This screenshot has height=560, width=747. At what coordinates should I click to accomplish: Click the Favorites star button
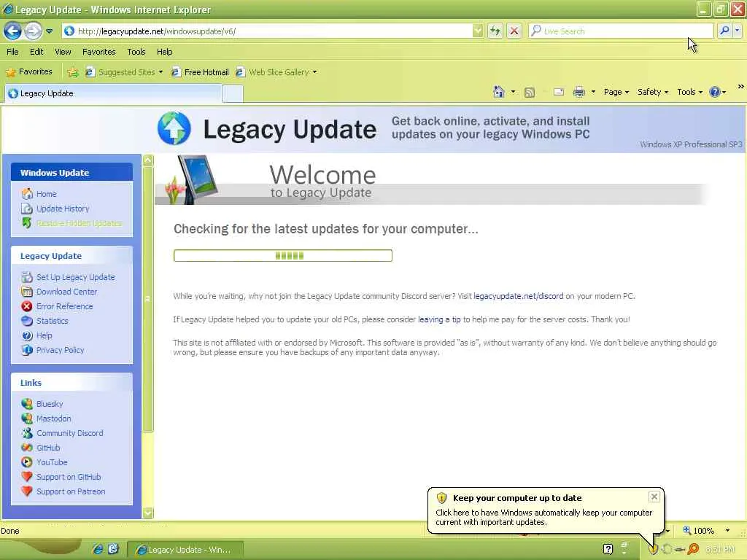[x=28, y=72]
